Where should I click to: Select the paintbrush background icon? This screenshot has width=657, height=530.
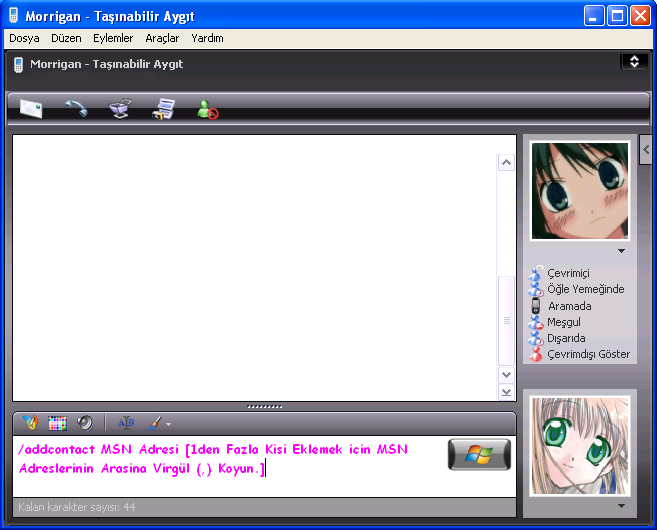155,423
